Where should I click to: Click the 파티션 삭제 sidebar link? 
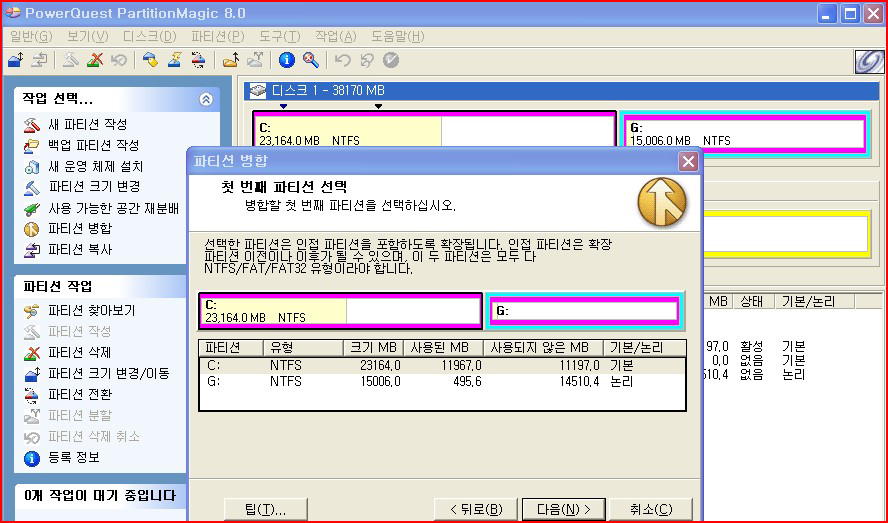pyautogui.click(x=79, y=352)
